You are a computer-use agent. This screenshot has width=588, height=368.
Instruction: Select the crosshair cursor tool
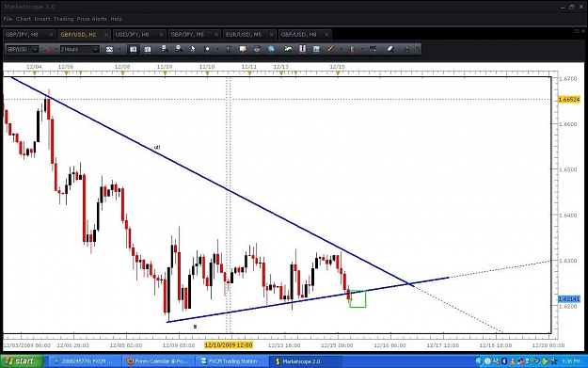tap(207, 49)
